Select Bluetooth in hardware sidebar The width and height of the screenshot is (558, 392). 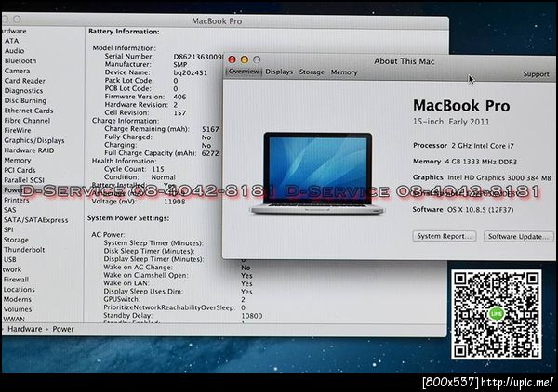pyautogui.click(x=20, y=60)
